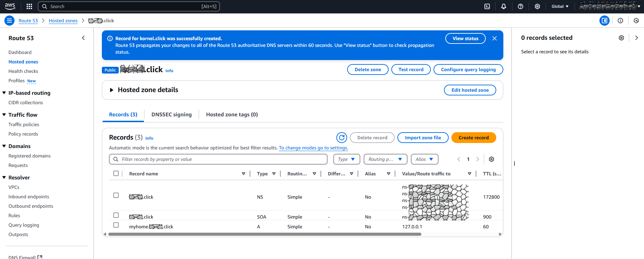Open Health checks in side navigation
The height and width of the screenshot is (259, 644).
point(23,71)
